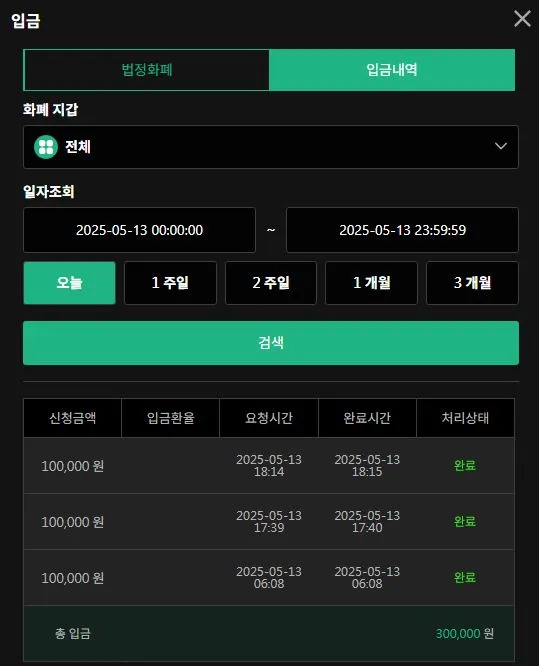Set range to 1 개월
Viewport: 539px width, 666px height.
coord(372,283)
